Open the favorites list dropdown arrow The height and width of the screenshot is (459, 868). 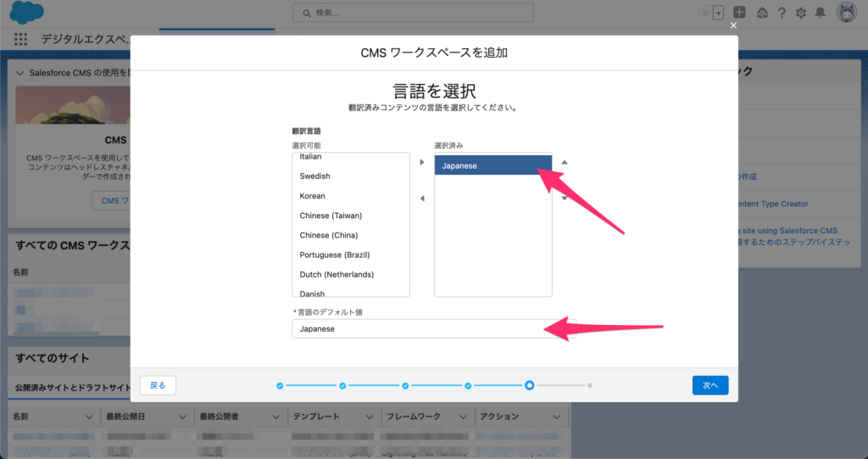click(718, 13)
